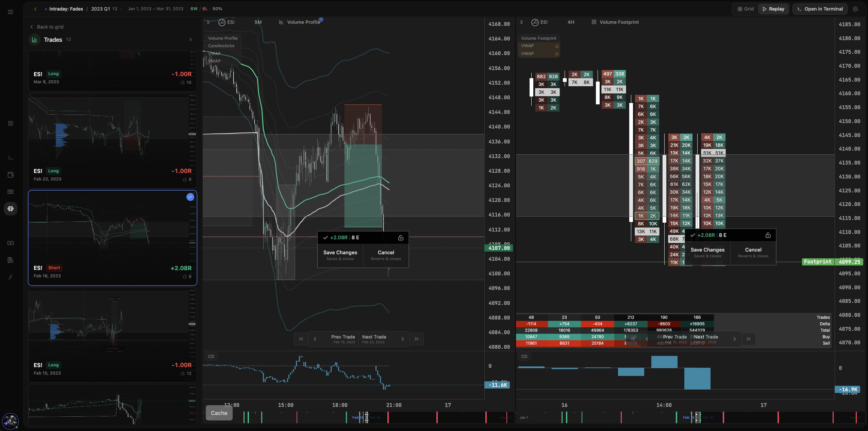Jump to first trade on the 5M chart
The height and width of the screenshot is (431, 868).
coord(301,339)
